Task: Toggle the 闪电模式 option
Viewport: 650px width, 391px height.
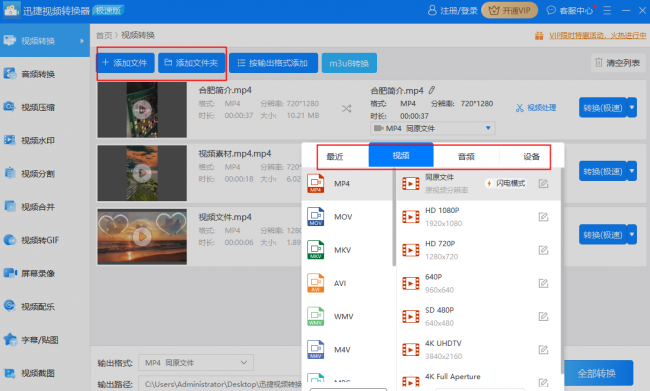Action: click(506, 183)
